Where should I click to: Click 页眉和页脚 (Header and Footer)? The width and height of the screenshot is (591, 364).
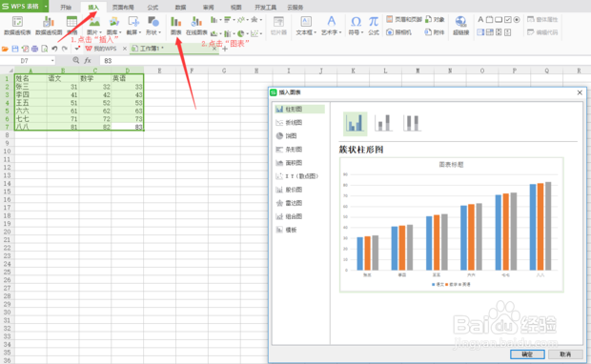tap(403, 19)
